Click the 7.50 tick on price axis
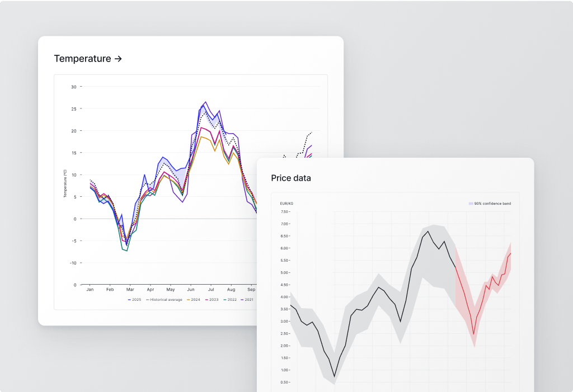The height and width of the screenshot is (392, 573). (284, 212)
